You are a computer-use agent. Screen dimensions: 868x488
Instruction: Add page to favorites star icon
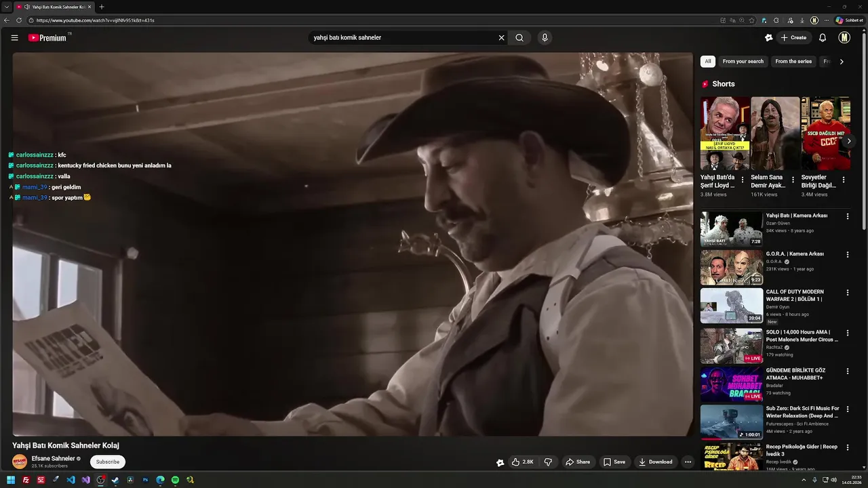(x=751, y=20)
